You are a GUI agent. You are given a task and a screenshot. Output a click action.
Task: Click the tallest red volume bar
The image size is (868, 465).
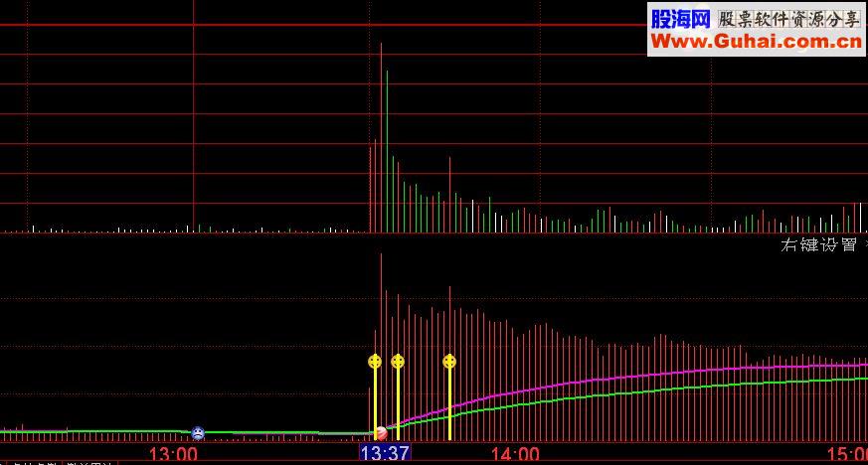381,138
